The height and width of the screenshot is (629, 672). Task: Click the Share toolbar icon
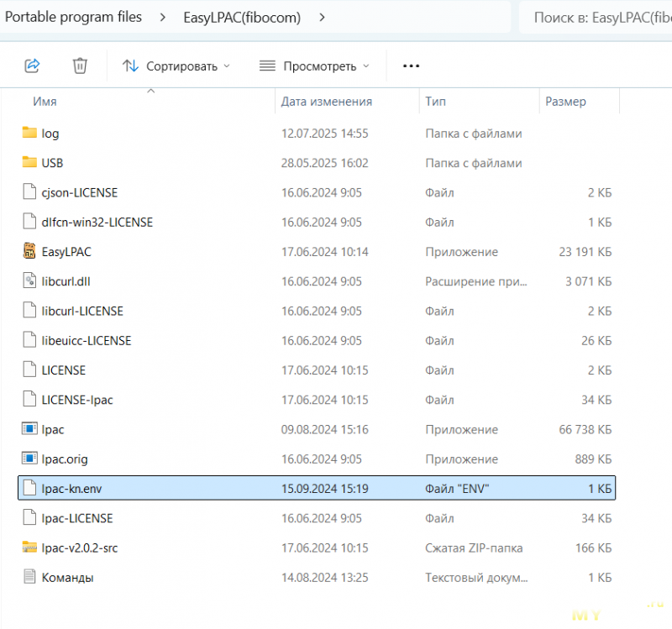tap(32, 66)
